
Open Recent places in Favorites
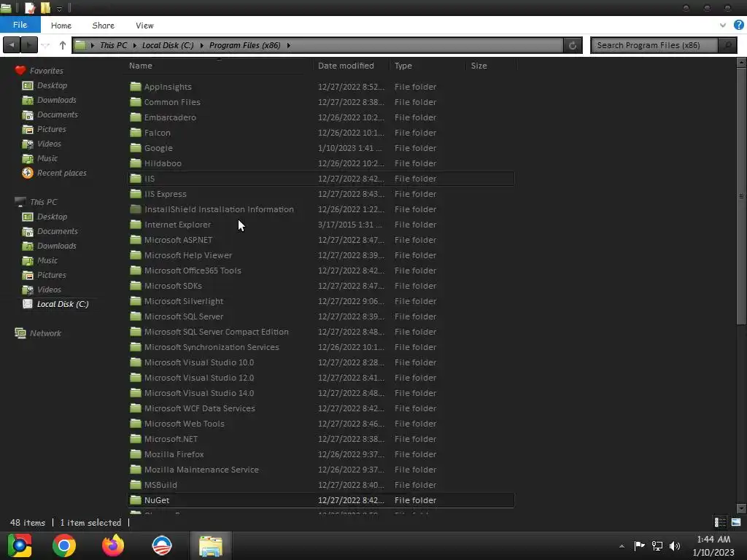click(x=62, y=173)
